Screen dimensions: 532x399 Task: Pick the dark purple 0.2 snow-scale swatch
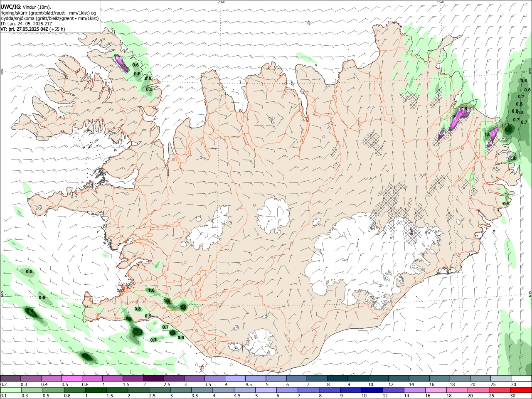click(x=11, y=379)
